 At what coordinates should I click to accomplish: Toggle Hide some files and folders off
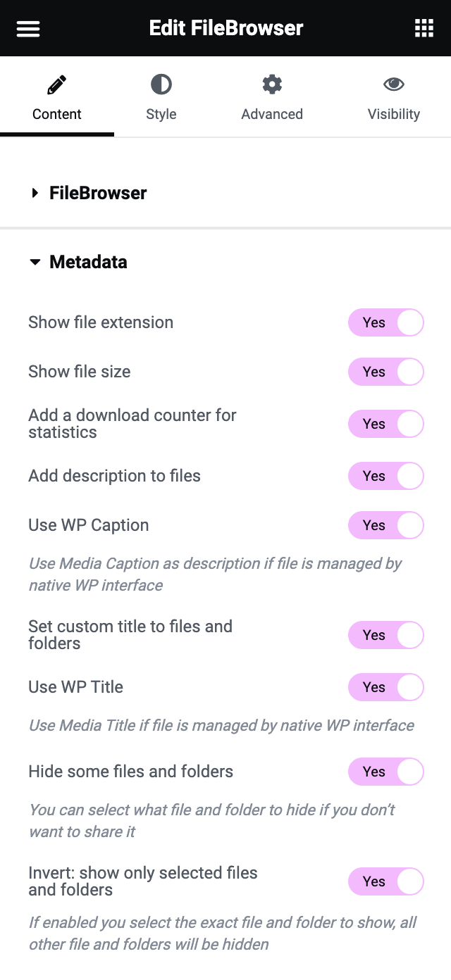tap(385, 772)
